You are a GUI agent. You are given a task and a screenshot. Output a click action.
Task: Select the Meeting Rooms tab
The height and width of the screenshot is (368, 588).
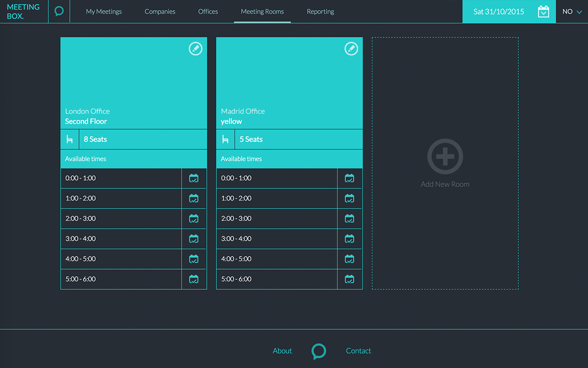coord(262,11)
